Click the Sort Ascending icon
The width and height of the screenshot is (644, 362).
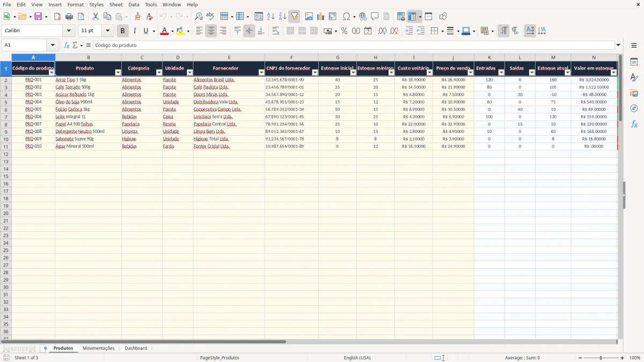point(270,17)
